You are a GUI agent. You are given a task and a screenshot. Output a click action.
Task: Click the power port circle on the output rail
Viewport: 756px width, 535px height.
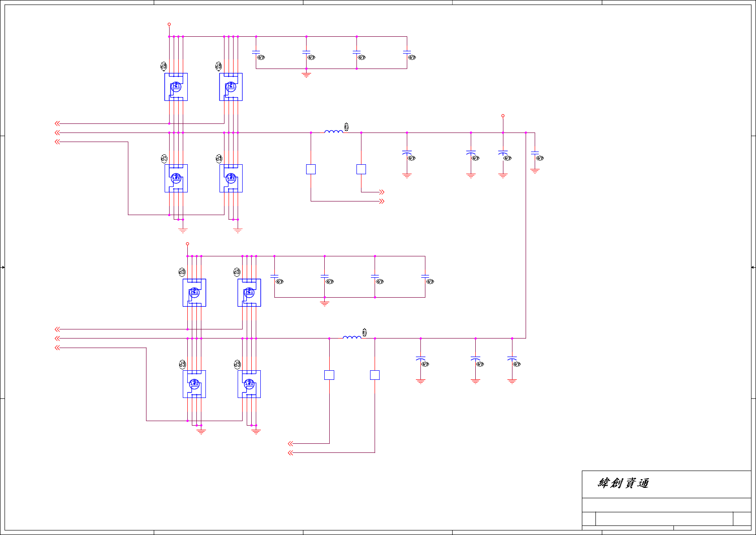pos(503,116)
